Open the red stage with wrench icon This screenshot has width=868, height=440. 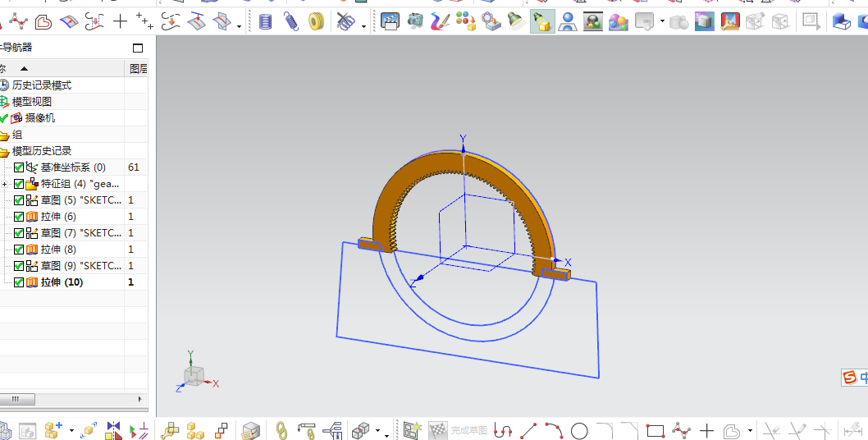pos(730,21)
